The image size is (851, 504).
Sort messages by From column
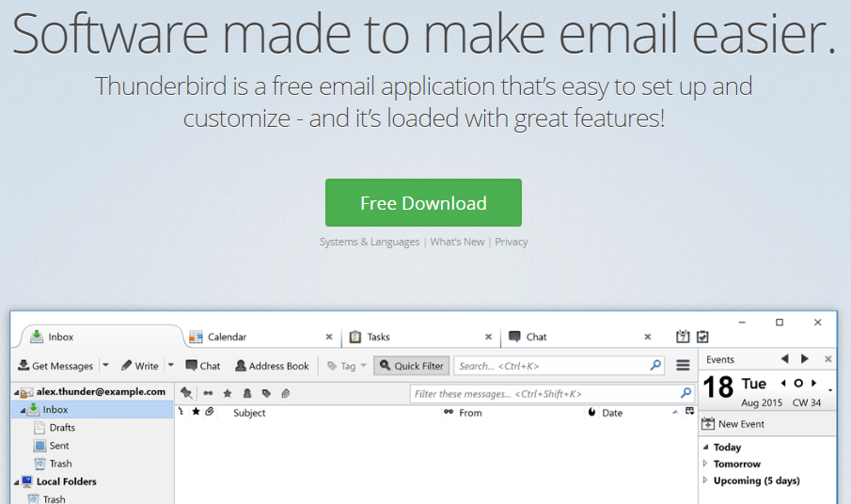[470, 413]
